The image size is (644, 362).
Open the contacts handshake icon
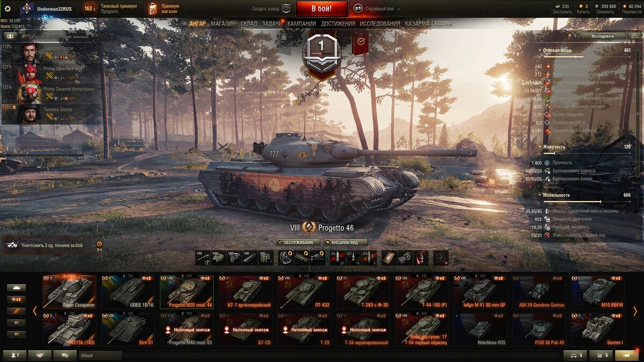click(40, 355)
